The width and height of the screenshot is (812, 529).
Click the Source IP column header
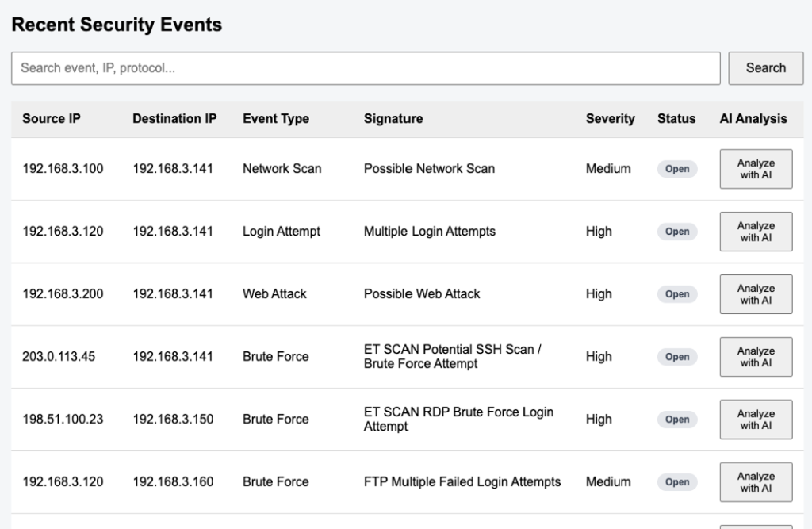click(x=52, y=119)
